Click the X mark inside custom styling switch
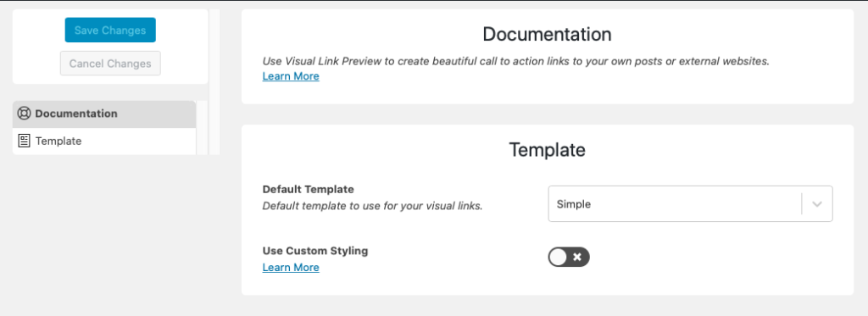Screen dimensions: 868x316 [576, 257]
